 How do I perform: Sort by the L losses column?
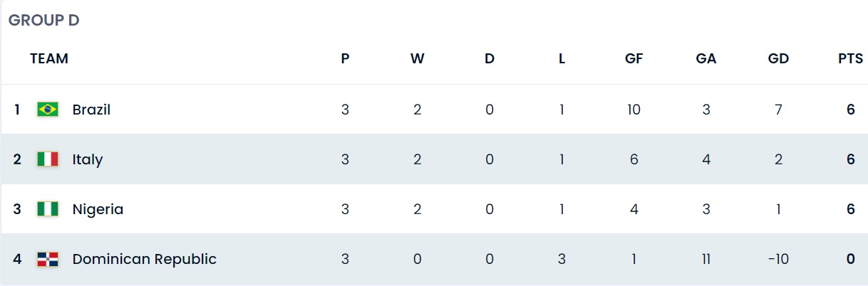point(562,59)
